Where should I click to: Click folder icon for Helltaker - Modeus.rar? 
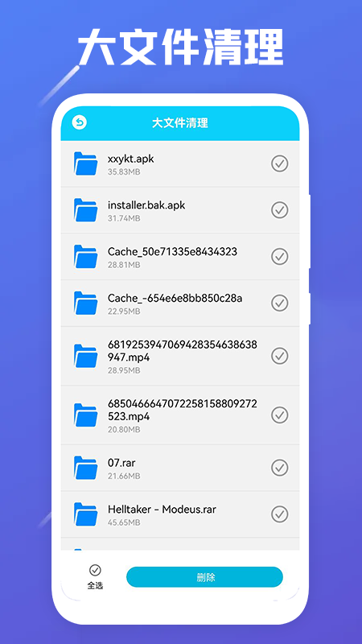tap(86, 514)
